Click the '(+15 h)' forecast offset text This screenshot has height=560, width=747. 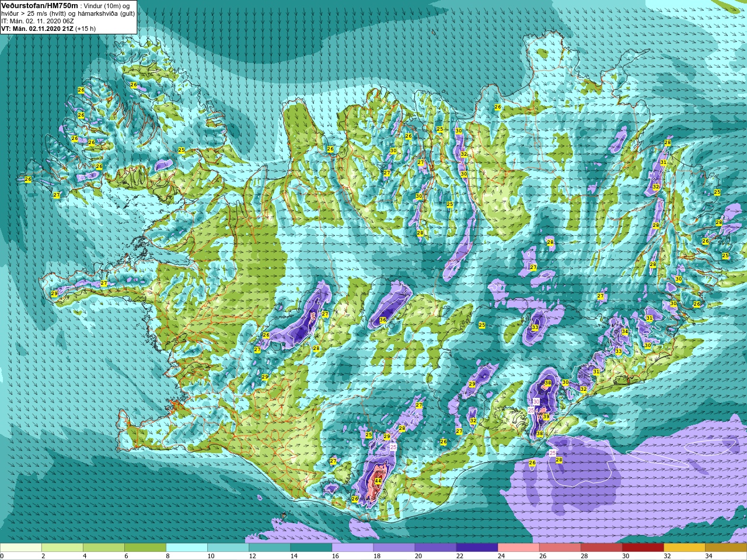pos(85,29)
